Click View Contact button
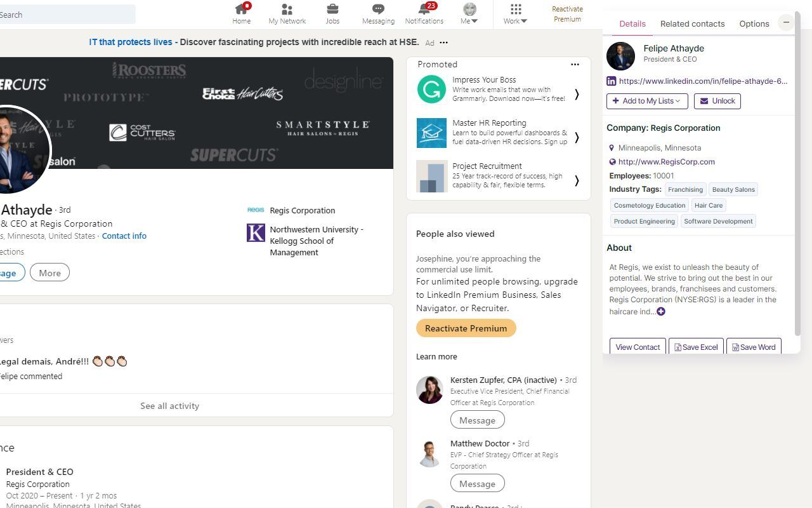812x508 pixels. pos(638,347)
